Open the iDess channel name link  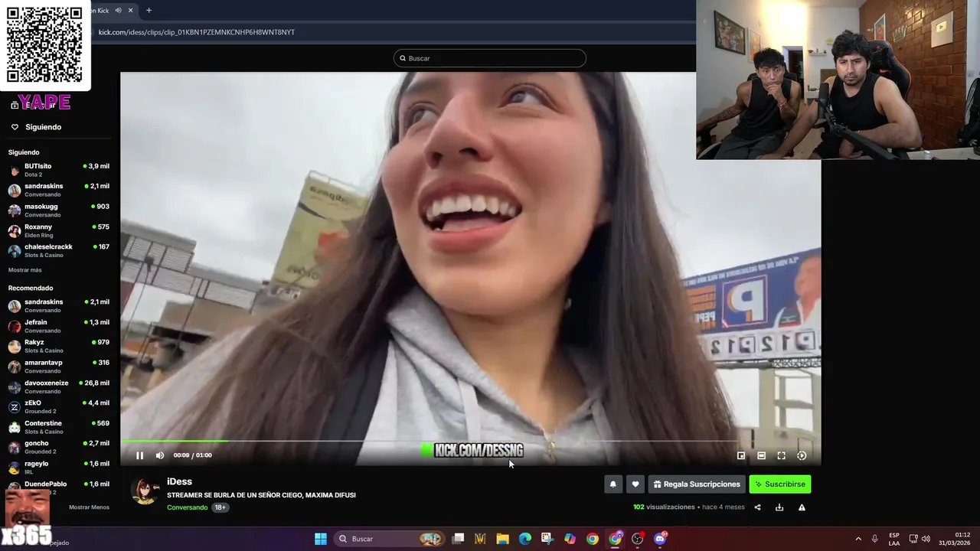[x=179, y=481]
